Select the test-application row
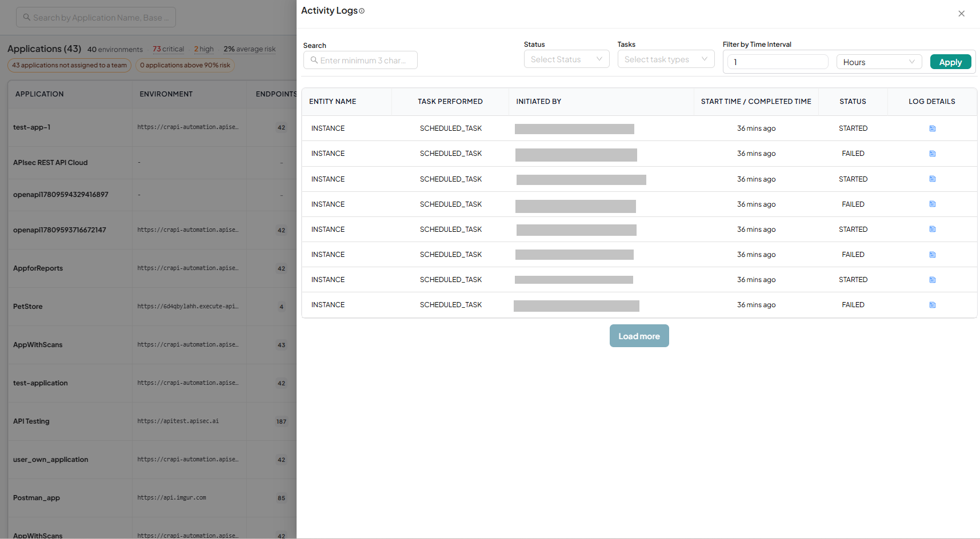Image resolution: width=980 pixels, height=539 pixels. [x=40, y=383]
